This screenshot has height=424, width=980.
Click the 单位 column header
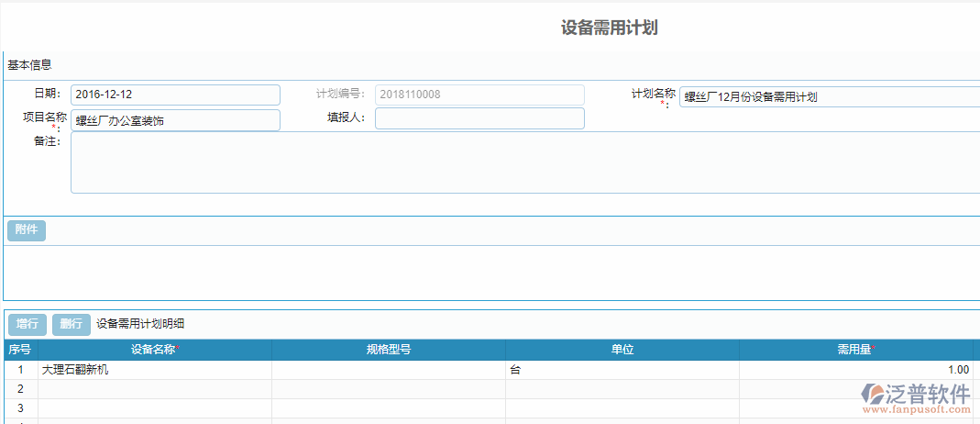(622, 350)
